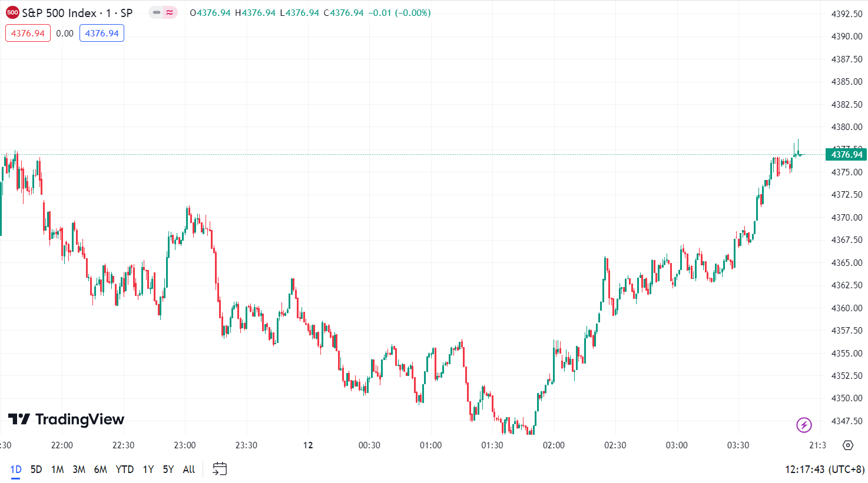868x483 pixels.
Task: Click the blue 4376.94 buy price button
Action: point(102,34)
